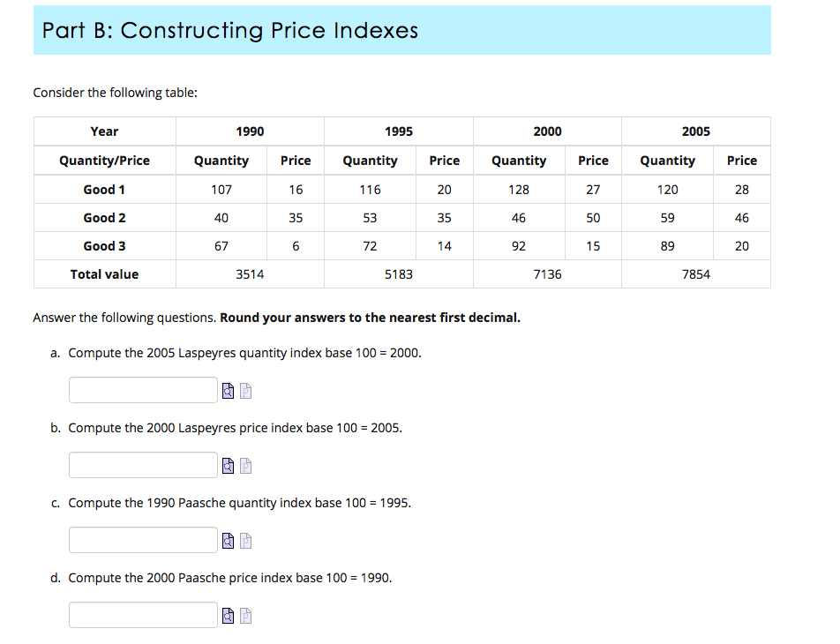Select the Quantity/Price header cell
840x644 pixels.
click(x=104, y=161)
